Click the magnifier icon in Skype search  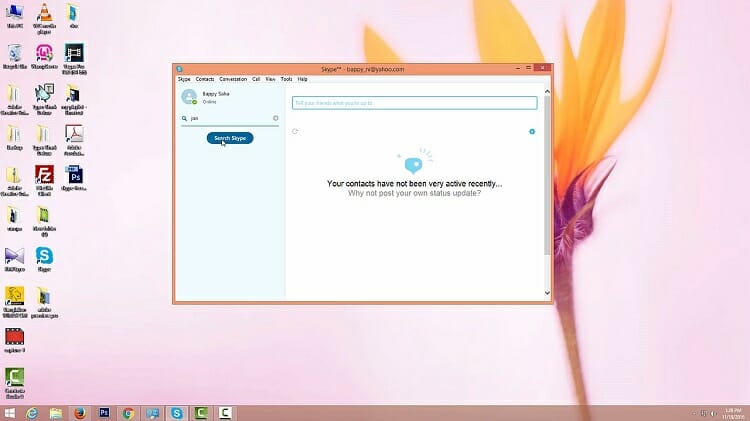coord(184,118)
